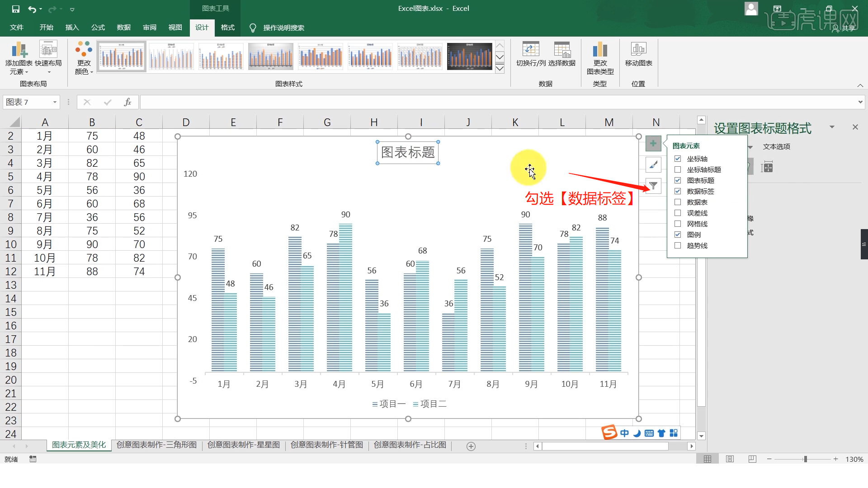Image resolution: width=868 pixels, height=488 pixels.
Task: Open Quick Layout gallery
Action: coord(48,58)
